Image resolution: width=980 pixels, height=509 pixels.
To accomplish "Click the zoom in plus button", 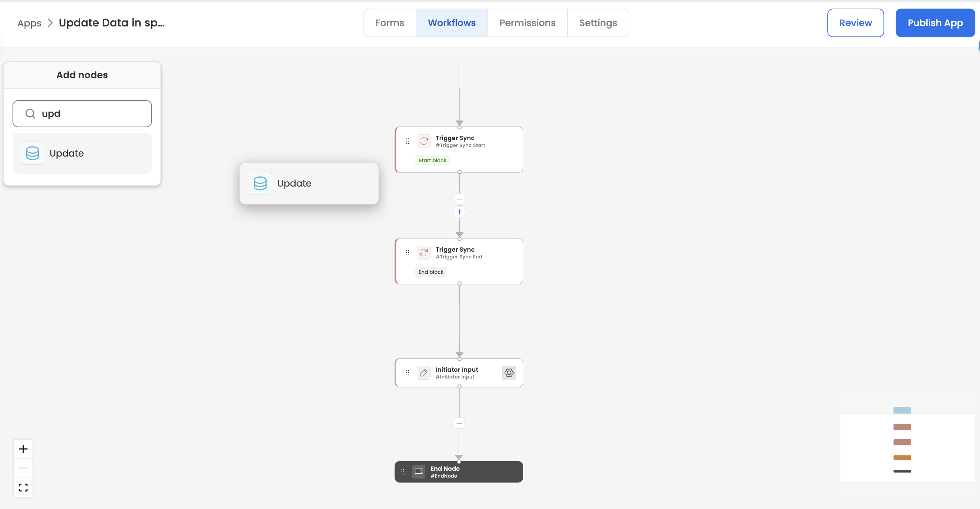I will [23, 449].
